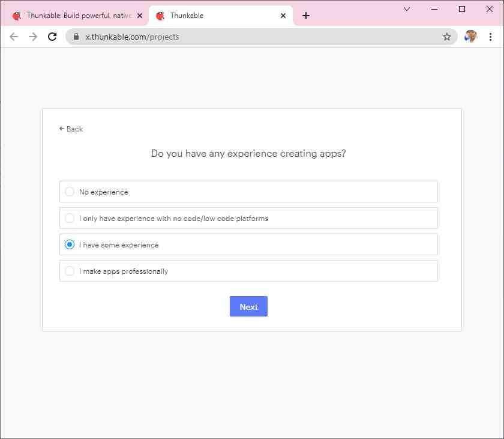Close the 'Thunkable: Build powerful' tab
Viewport: 504px width, 439px height.
click(x=140, y=16)
